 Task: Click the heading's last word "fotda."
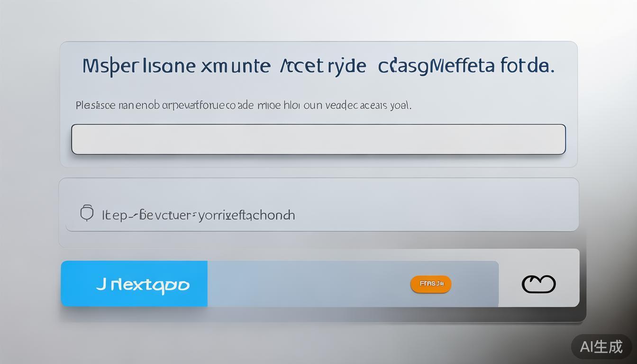click(x=527, y=66)
